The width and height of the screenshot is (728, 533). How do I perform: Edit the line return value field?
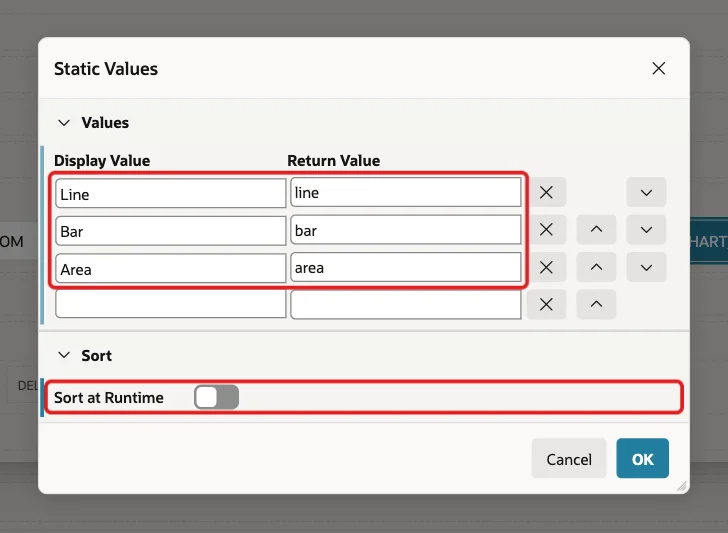click(406, 192)
